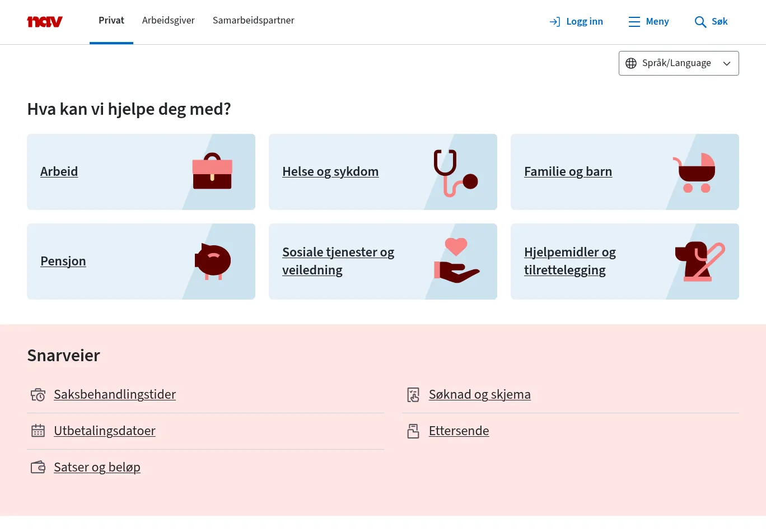Click the NAV logo
The image size is (766, 532).
point(45,21)
